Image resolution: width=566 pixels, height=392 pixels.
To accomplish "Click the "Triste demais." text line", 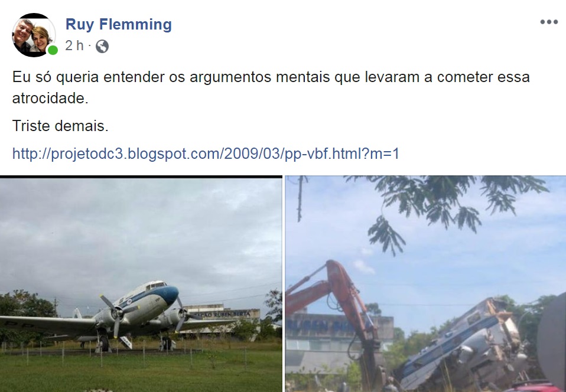I will click(60, 126).
